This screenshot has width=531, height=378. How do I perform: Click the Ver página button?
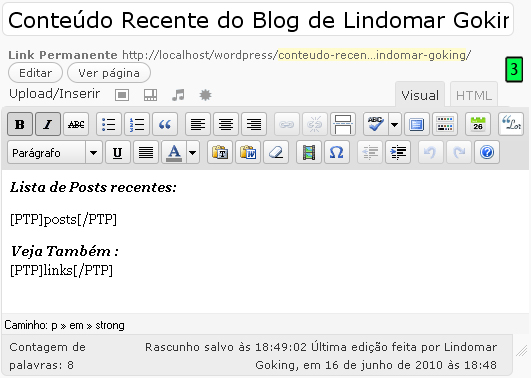109,73
